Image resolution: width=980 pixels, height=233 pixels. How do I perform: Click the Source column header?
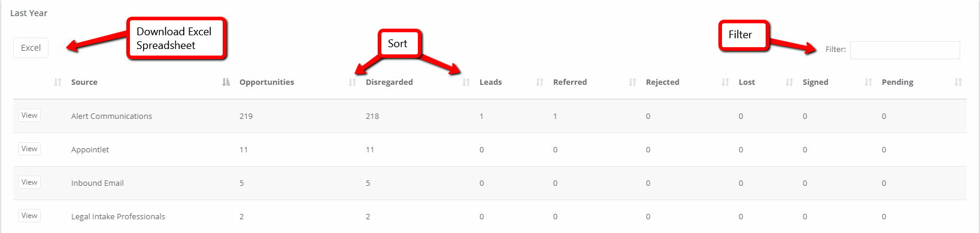[84, 82]
